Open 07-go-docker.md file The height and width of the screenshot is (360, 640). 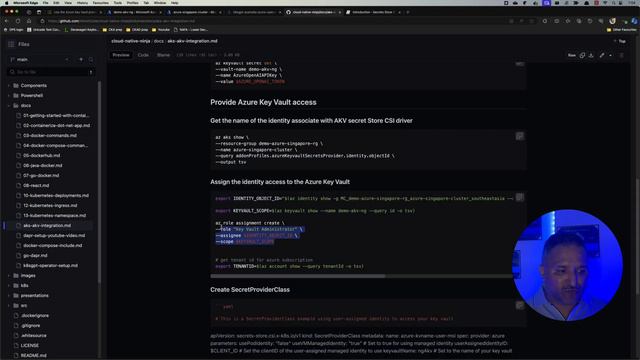point(41,176)
